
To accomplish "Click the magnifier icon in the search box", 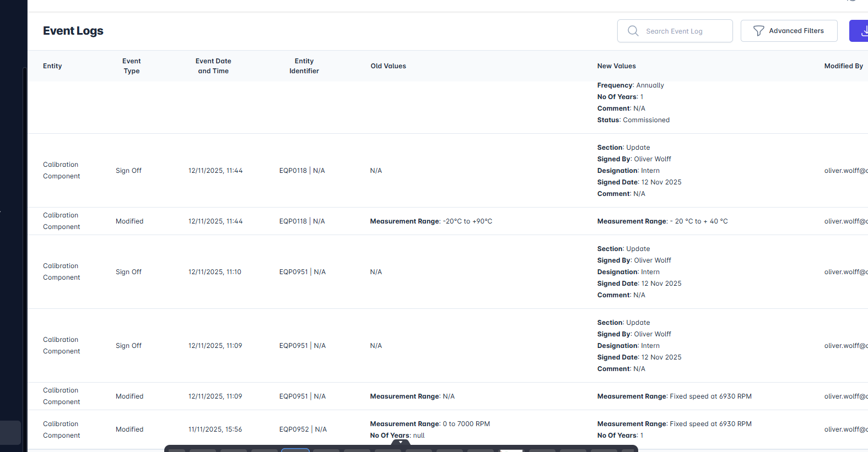I will click(x=633, y=31).
